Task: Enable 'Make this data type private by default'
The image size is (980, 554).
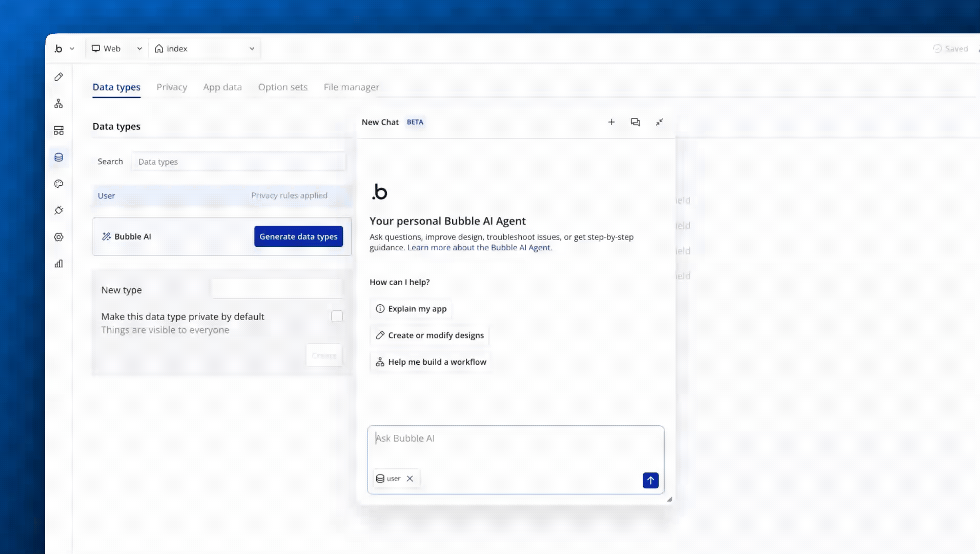Action: click(x=337, y=316)
